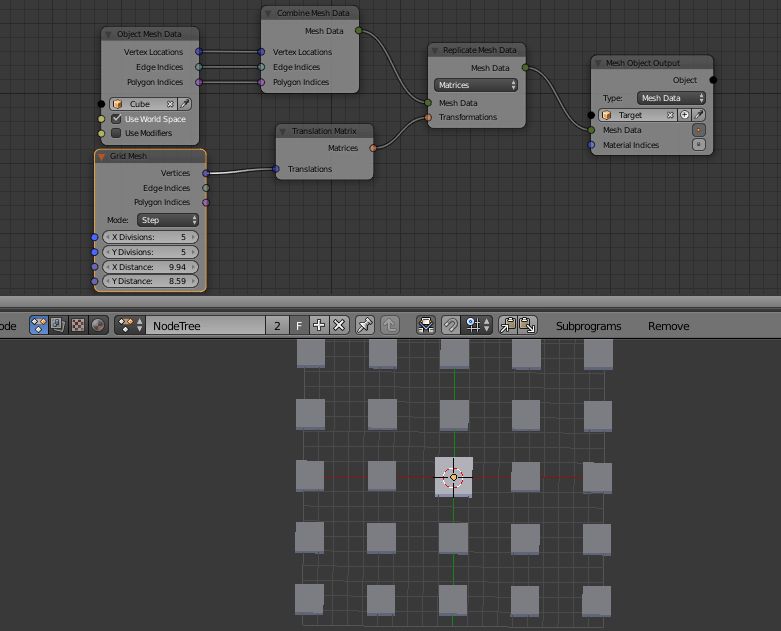Collapse the Grid Mesh node
The width and height of the screenshot is (781, 631).
[x=102, y=156]
